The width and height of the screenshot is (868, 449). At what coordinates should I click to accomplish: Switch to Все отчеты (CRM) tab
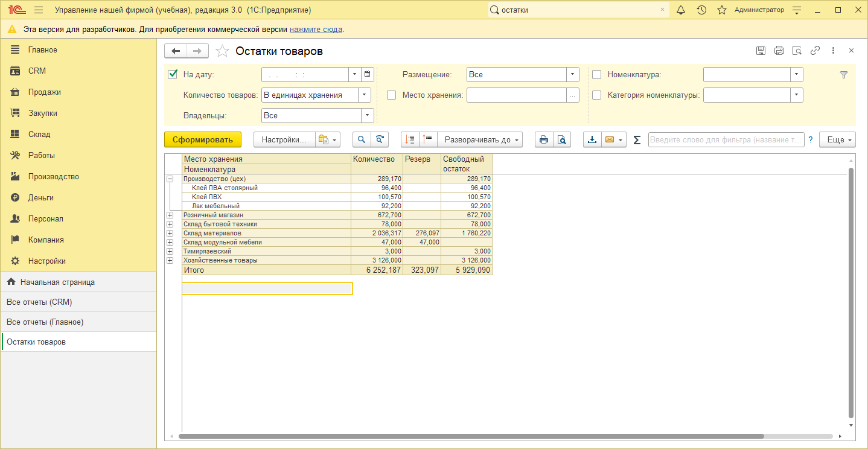click(78, 302)
